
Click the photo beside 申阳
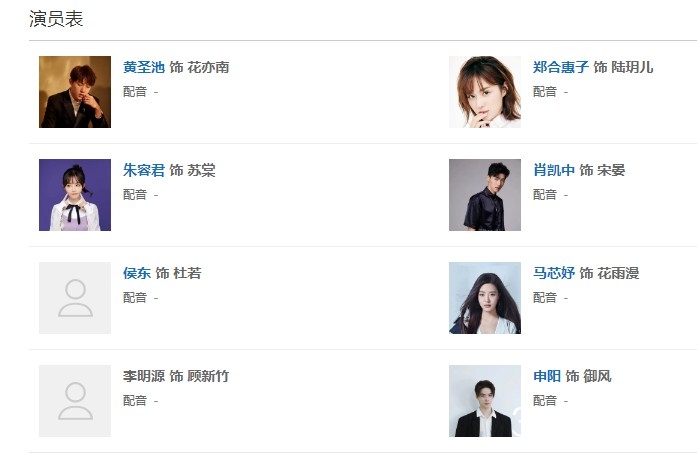tap(485, 401)
